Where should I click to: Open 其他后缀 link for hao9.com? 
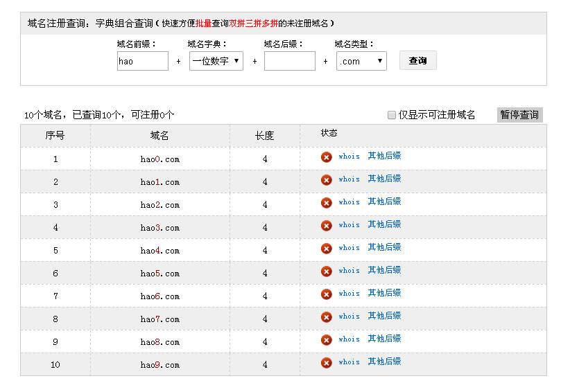point(385,362)
